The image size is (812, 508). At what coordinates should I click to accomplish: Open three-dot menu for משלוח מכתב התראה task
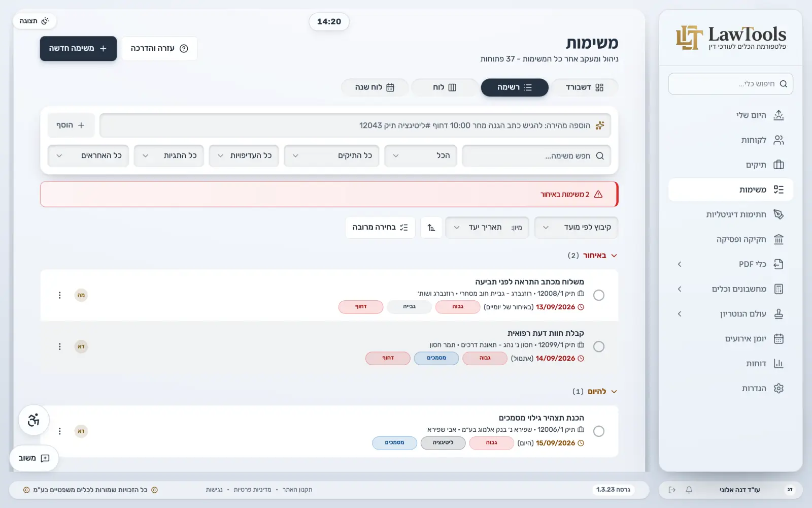tap(60, 295)
